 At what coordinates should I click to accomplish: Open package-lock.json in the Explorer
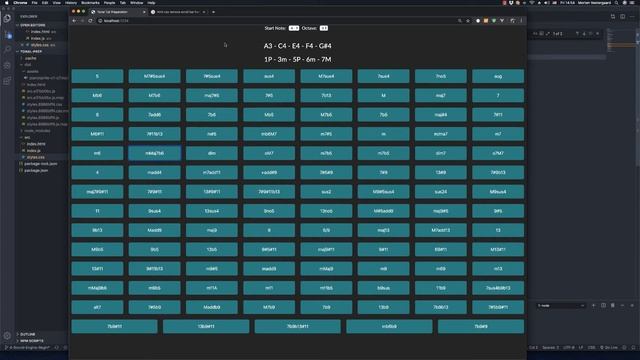41,164
